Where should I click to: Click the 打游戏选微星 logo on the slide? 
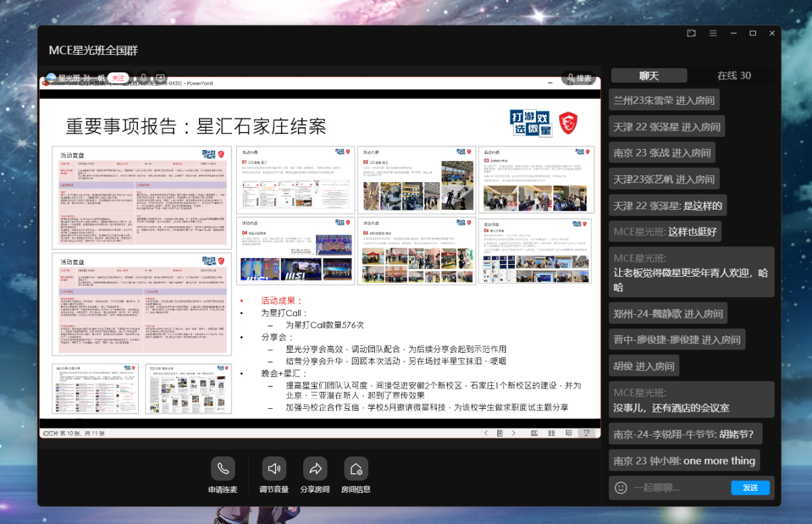531,123
